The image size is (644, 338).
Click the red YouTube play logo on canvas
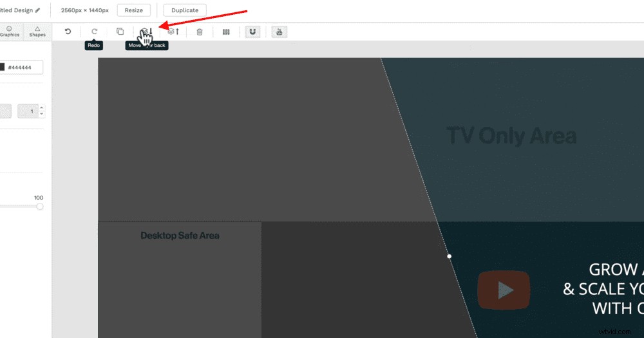[x=504, y=290]
